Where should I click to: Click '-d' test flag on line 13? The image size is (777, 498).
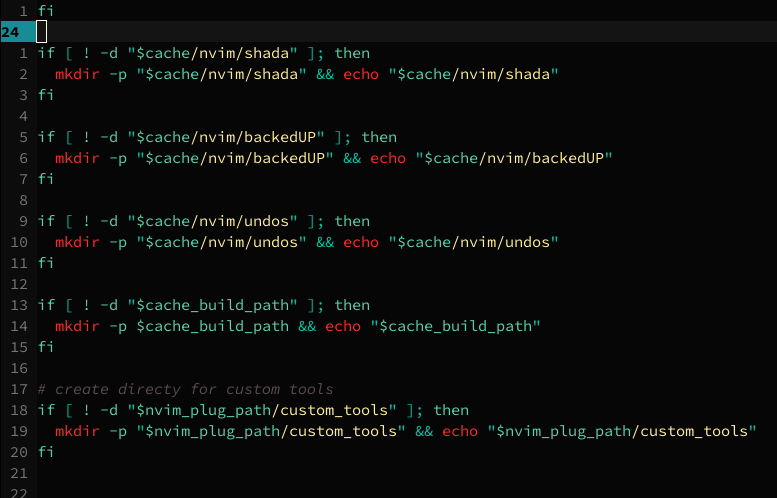109,305
